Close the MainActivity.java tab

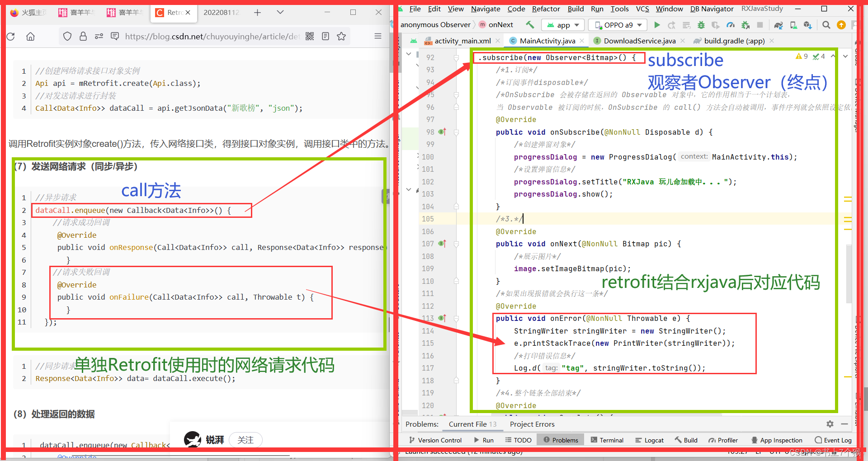[x=582, y=41]
